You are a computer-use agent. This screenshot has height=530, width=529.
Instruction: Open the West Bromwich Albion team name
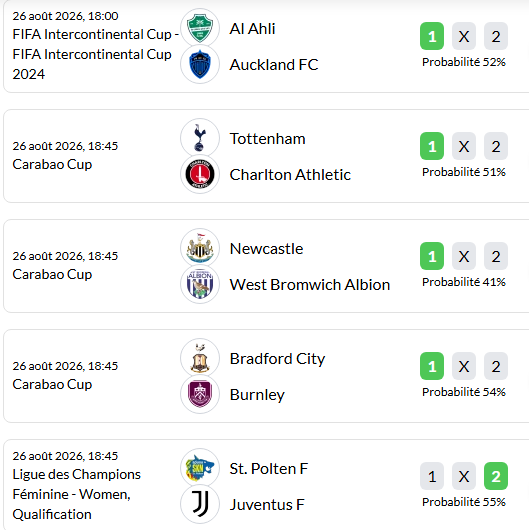point(310,285)
